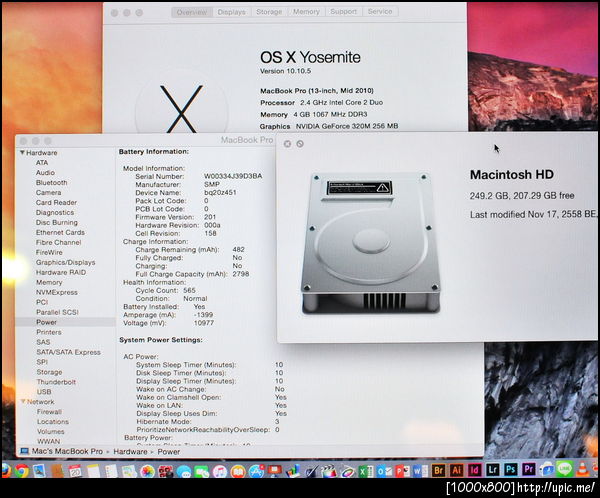Switch to the Displays tab

(x=232, y=12)
